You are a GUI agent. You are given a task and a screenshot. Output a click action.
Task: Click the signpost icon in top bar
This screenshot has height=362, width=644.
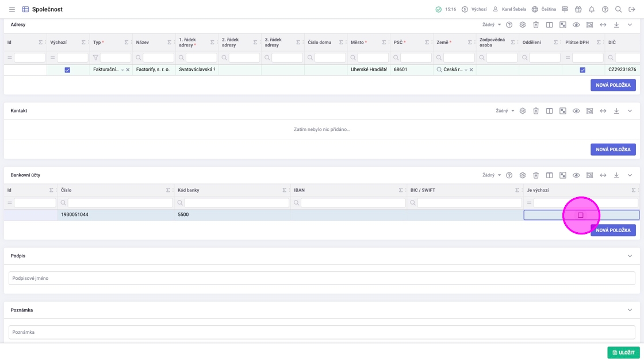click(x=565, y=9)
